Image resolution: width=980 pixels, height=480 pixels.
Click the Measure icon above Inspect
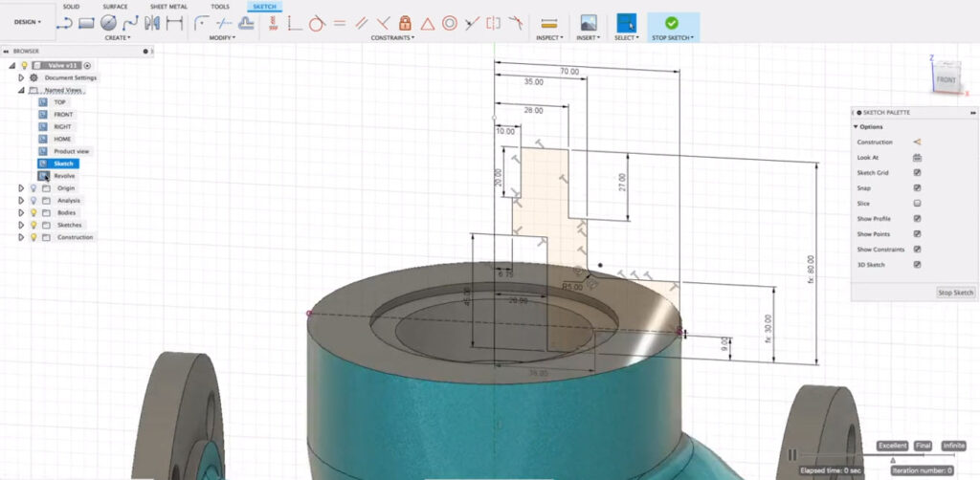(548, 24)
